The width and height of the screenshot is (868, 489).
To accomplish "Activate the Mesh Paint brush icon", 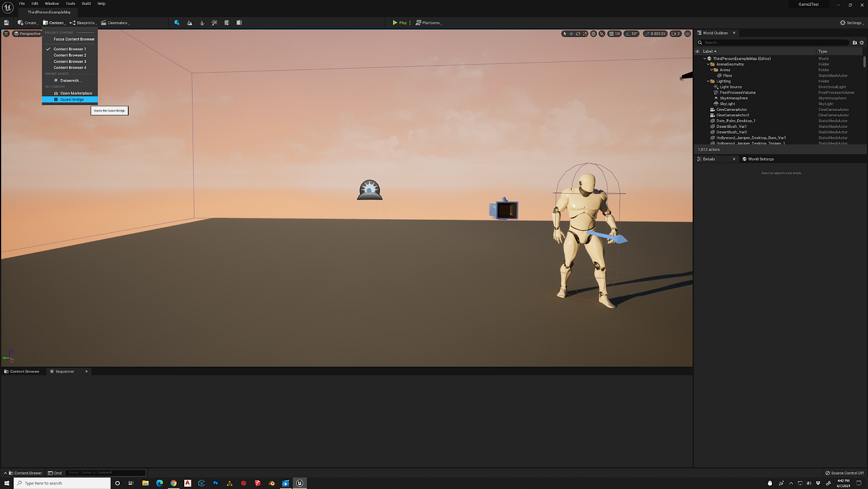I will click(215, 23).
